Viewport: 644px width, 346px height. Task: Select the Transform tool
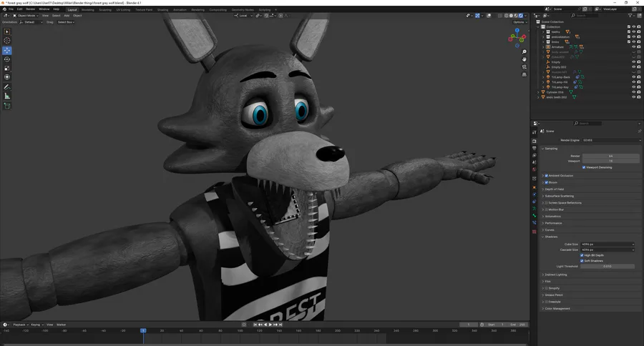7,77
